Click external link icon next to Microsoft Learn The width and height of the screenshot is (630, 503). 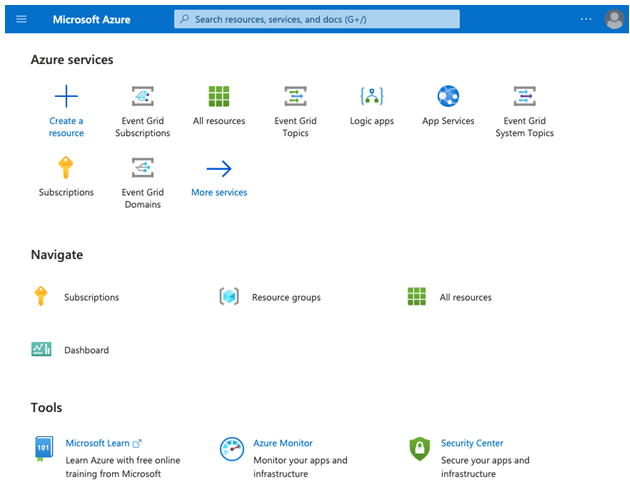pyautogui.click(x=137, y=444)
